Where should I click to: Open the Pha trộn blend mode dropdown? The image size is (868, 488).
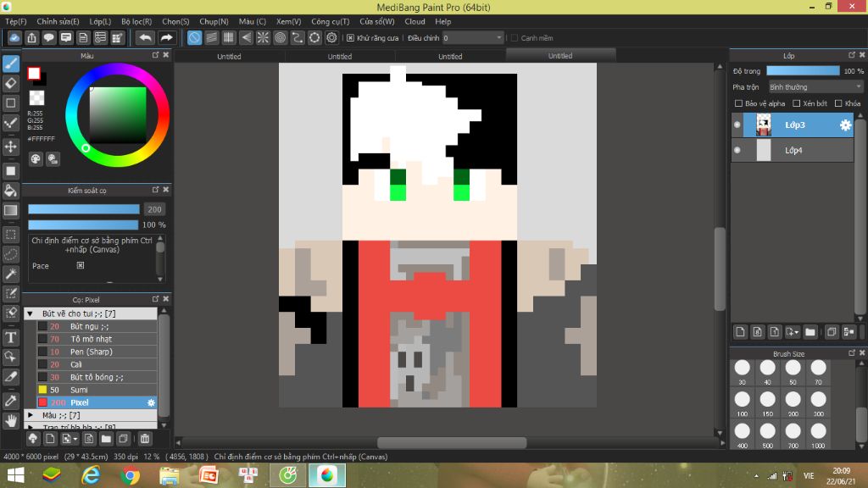pyautogui.click(x=815, y=87)
